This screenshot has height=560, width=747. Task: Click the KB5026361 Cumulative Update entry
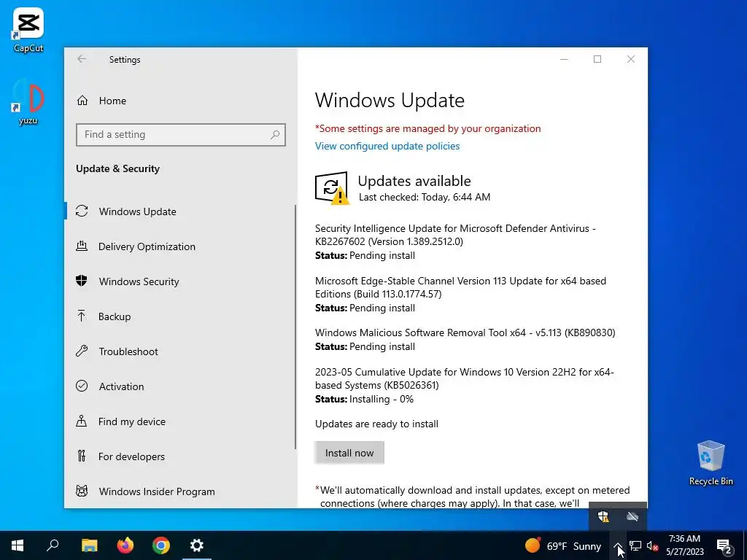click(465, 385)
